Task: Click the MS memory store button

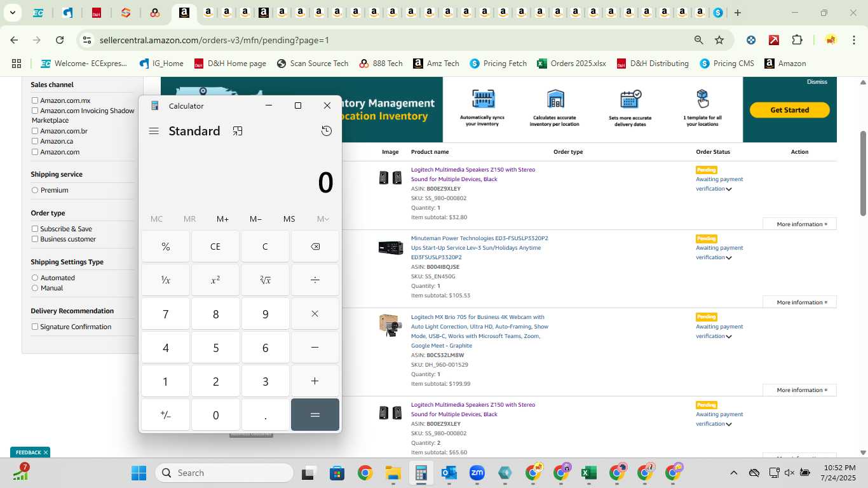Action: coord(289,219)
